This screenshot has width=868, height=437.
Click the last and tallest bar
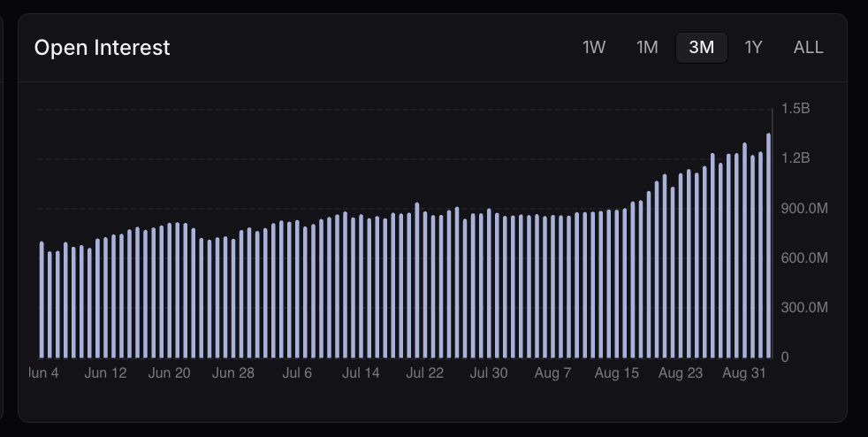tap(768, 245)
